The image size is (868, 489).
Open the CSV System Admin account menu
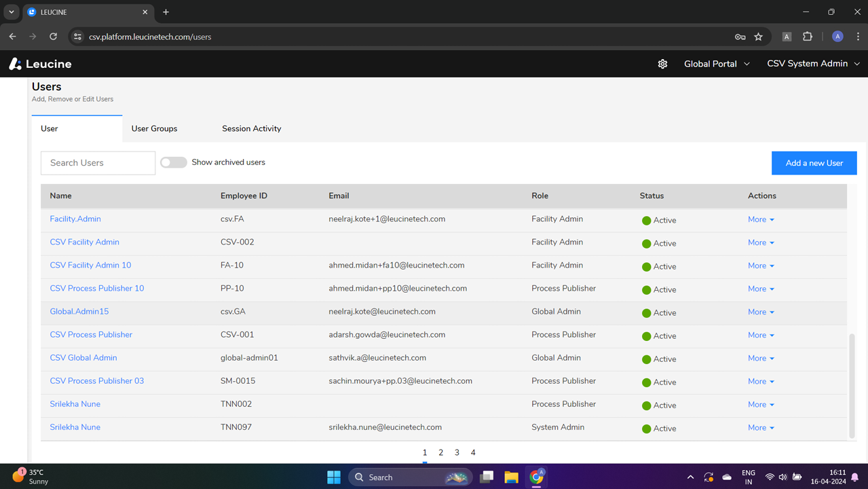tap(813, 64)
